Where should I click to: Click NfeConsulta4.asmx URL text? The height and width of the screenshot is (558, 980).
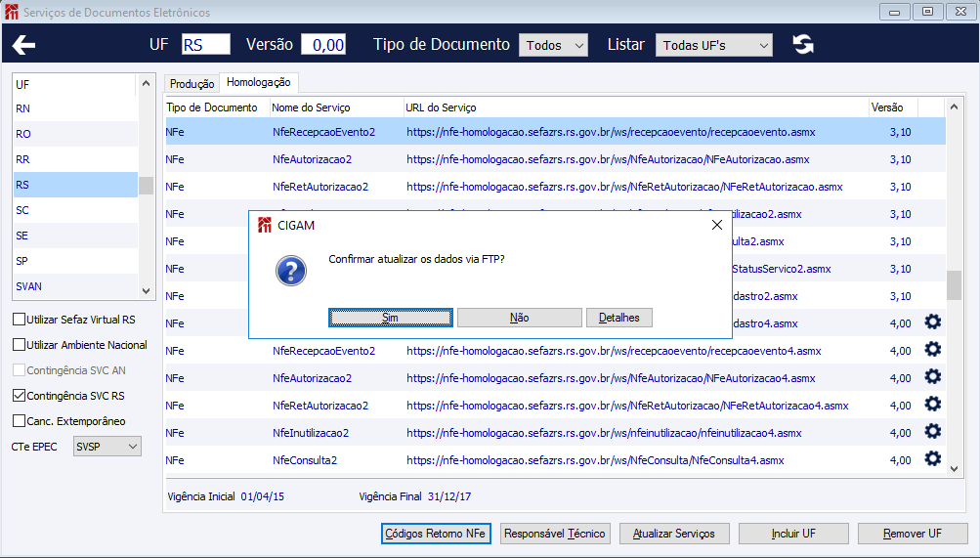595,460
